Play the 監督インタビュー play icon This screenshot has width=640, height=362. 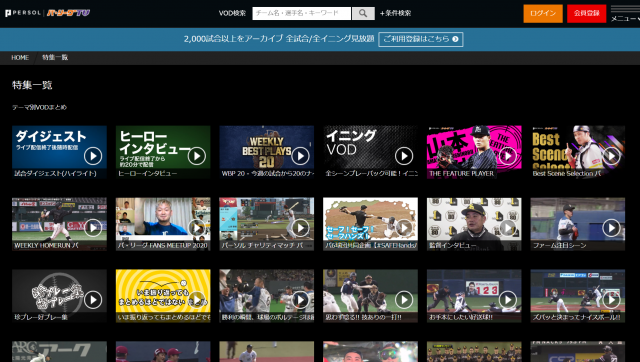(x=508, y=228)
